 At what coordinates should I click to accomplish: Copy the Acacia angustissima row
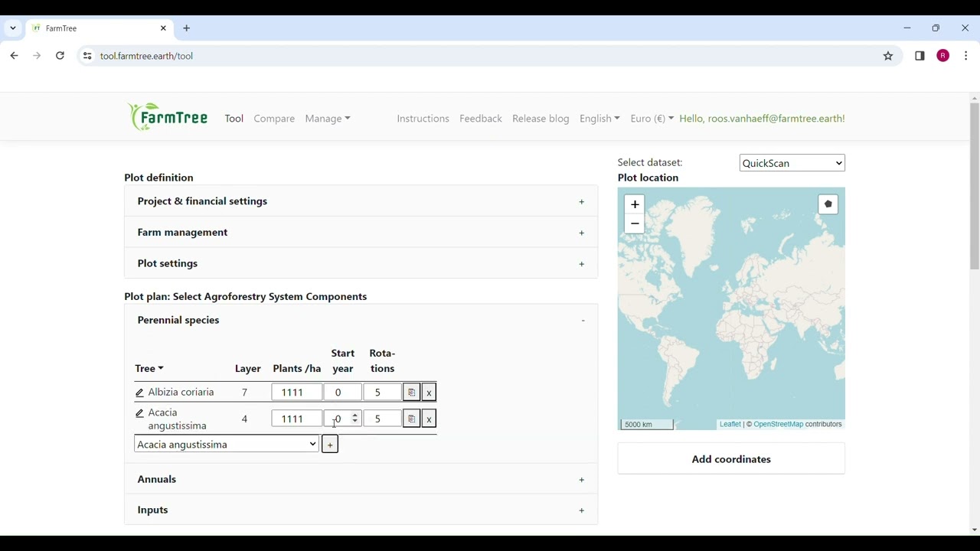tap(411, 419)
